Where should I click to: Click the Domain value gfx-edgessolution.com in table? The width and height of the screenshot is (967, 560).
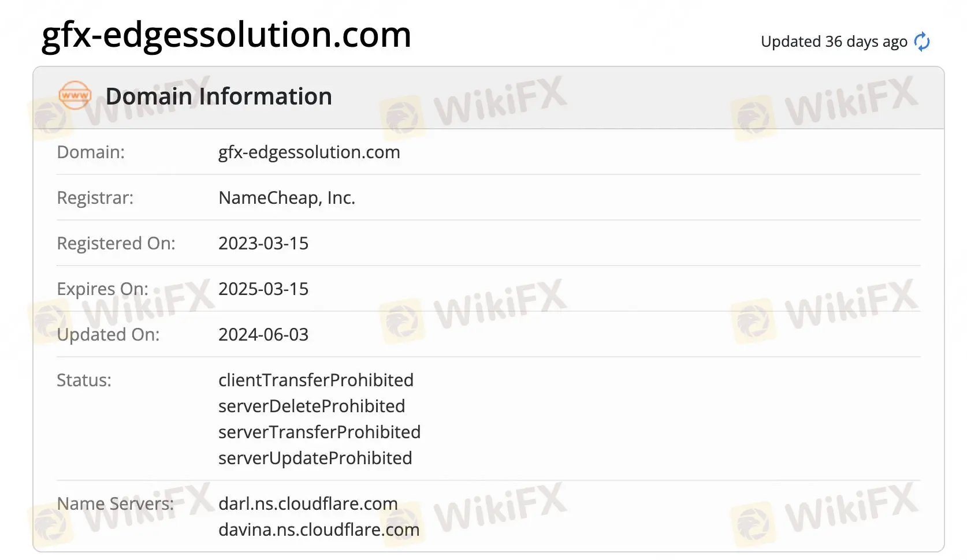[x=309, y=152]
